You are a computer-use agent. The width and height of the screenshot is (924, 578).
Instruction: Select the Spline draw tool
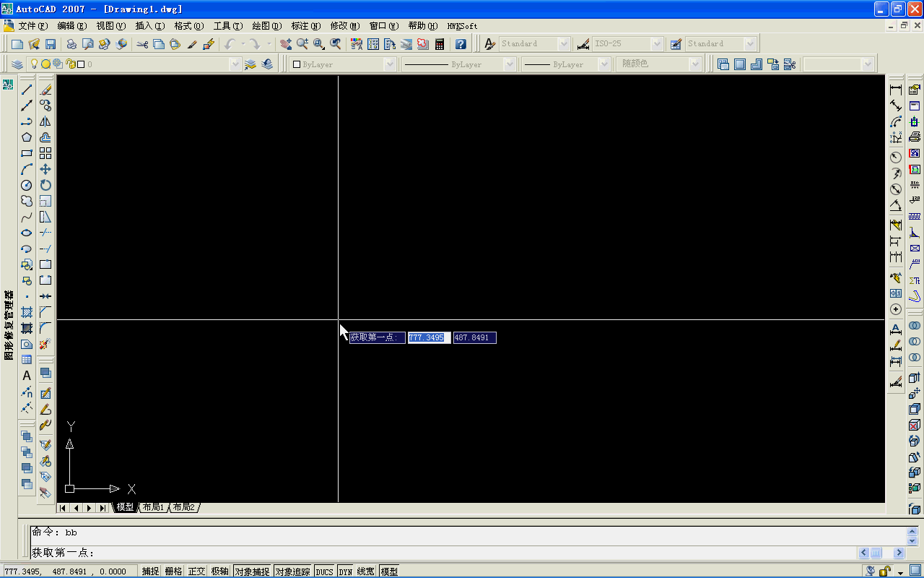pos(27,217)
